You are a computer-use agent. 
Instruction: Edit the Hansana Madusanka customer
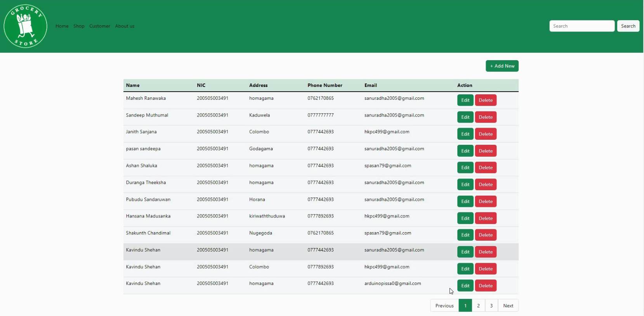pyautogui.click(x=465, y=219)
